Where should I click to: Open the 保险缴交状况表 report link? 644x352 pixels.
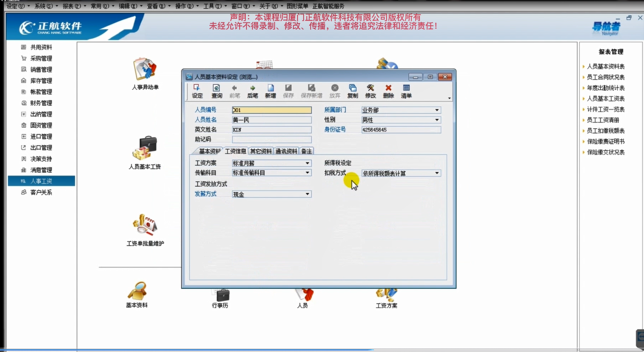pyautogui.click(x=606, y=152)
